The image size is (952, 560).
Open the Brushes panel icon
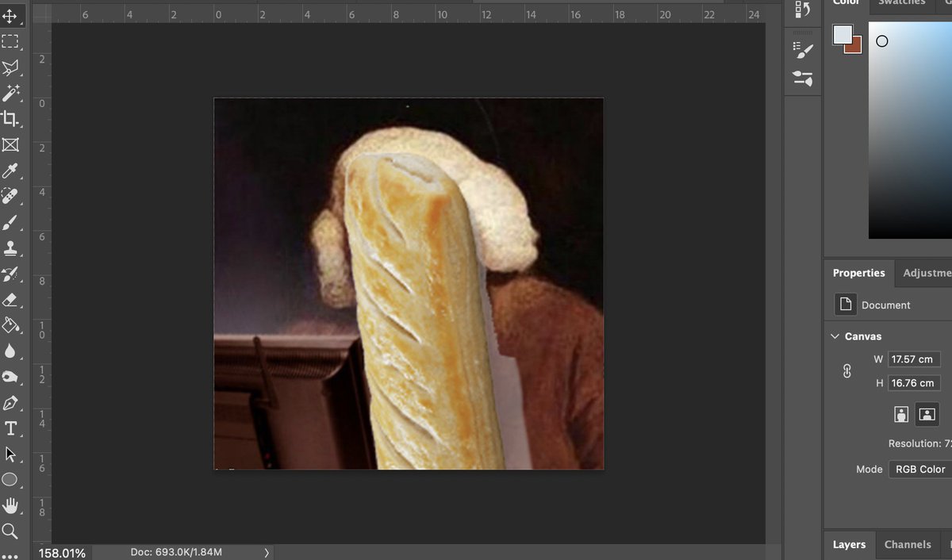[803, 79]
